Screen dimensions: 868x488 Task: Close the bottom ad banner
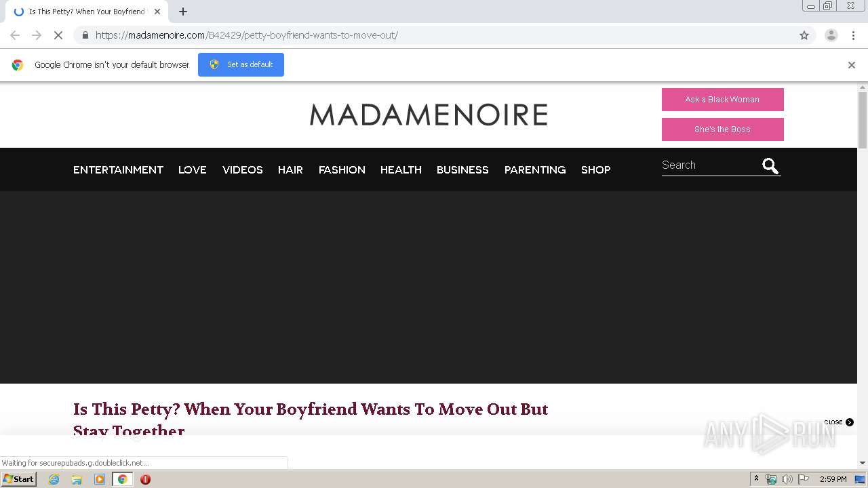839,422
